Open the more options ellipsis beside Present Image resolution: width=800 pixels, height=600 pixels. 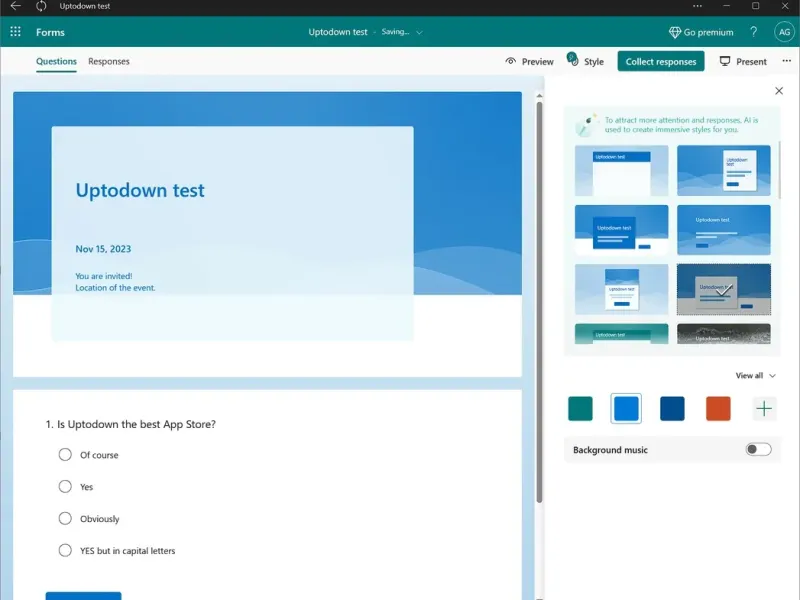click(x=786, y=61)
